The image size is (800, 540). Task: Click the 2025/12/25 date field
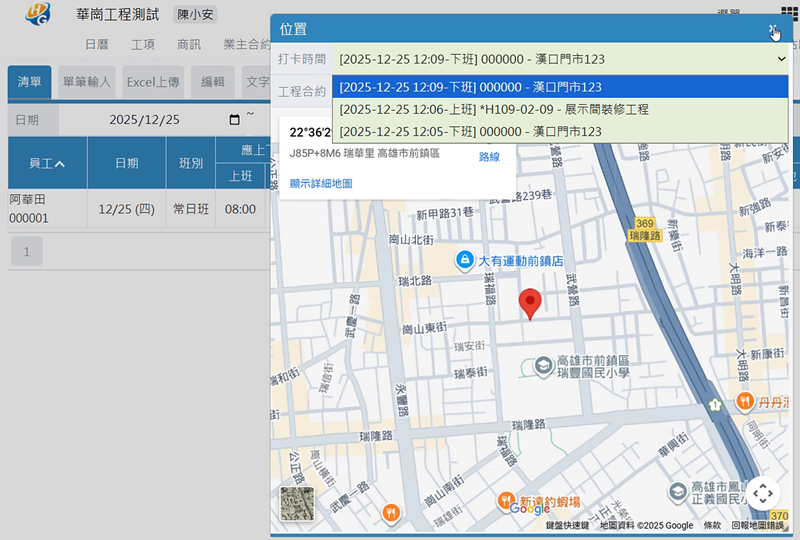point(144,120)
